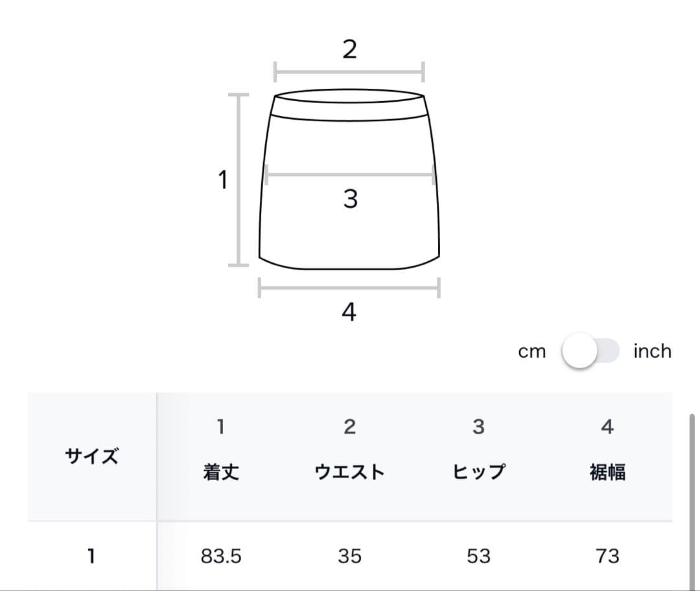Select the inch label
The width and height of the screenshot is (700, 591).
pos(651,351)
